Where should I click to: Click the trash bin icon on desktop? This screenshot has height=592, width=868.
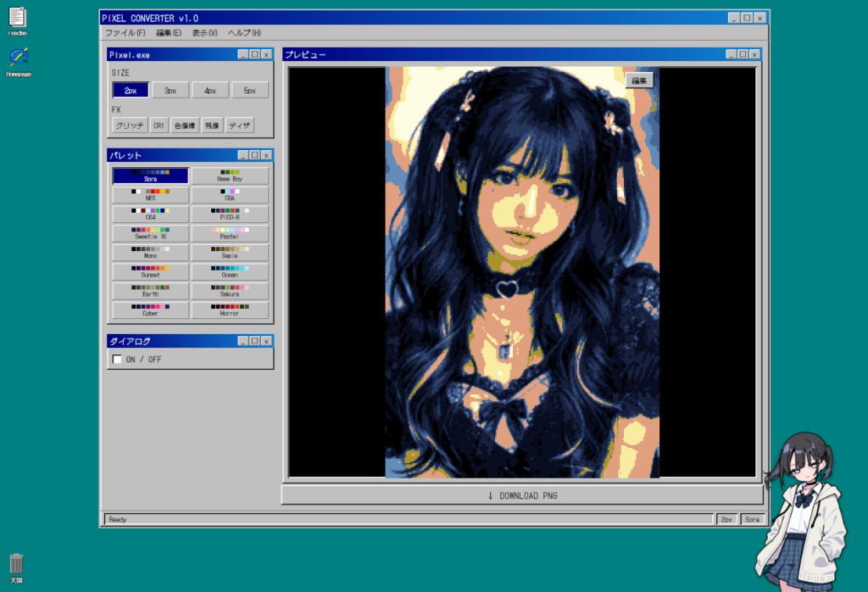coord(16,565)
